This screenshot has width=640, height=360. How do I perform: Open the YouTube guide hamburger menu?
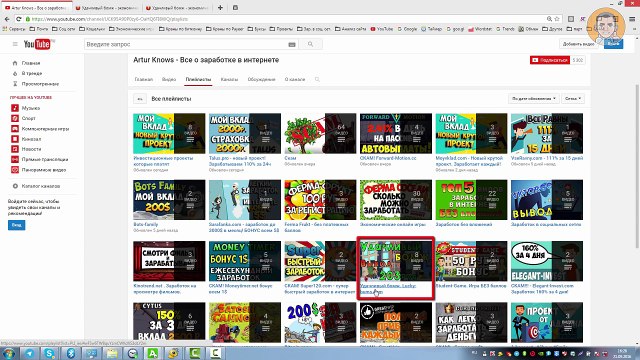pyautogui.click(x=15, y=44)
